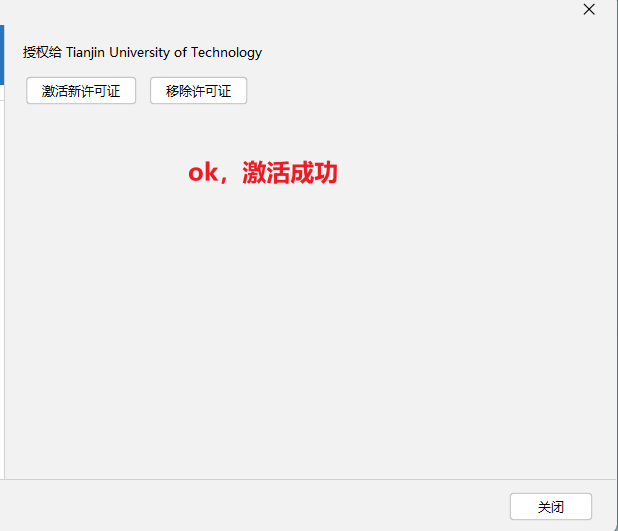Click the blank footer area left of 关闭

coord(250,506)
